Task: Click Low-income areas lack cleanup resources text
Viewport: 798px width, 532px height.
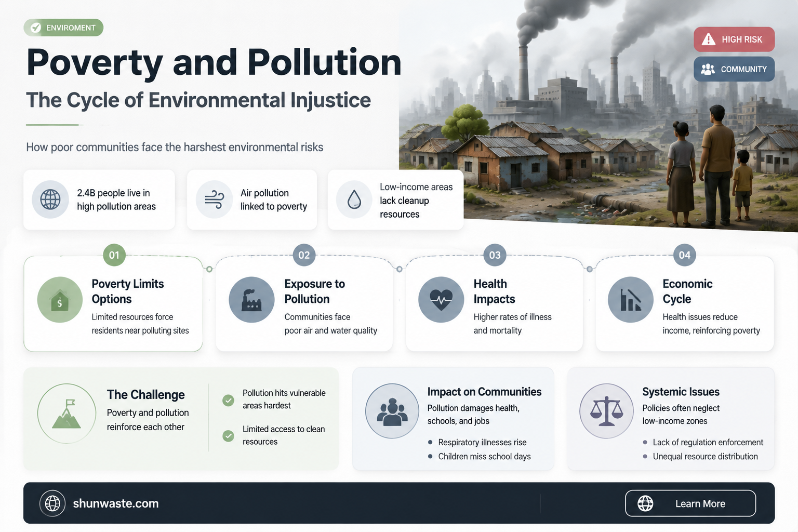Action: tap(416, 201)
